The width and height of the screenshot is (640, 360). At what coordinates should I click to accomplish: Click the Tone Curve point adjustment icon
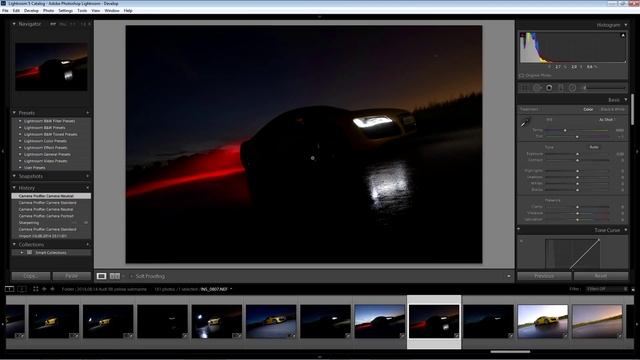tap(522, 241)
